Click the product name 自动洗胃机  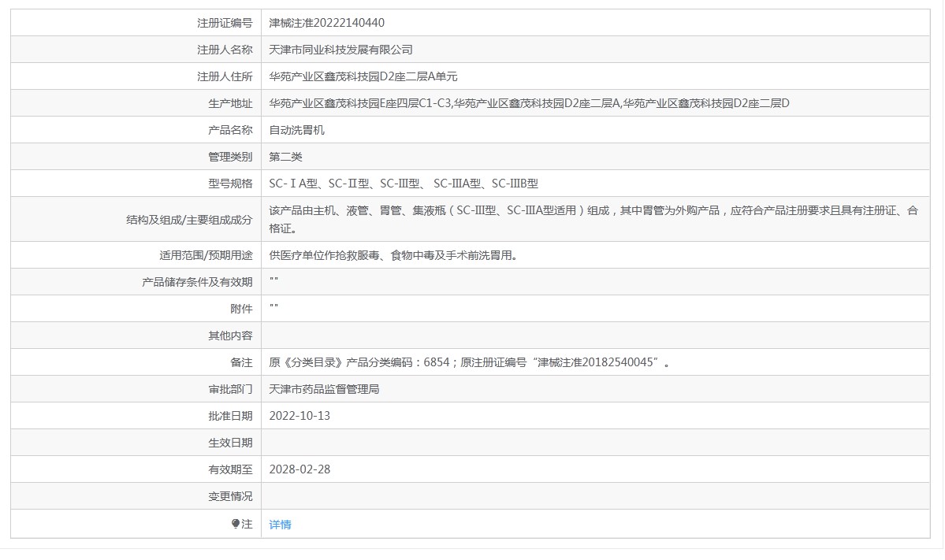[x=296, y=130]
